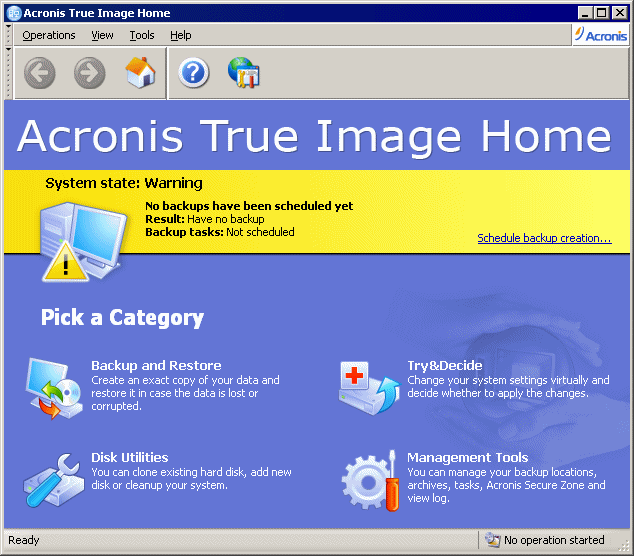
Task: Go to the Home screen icon
Action: [140, 73]
